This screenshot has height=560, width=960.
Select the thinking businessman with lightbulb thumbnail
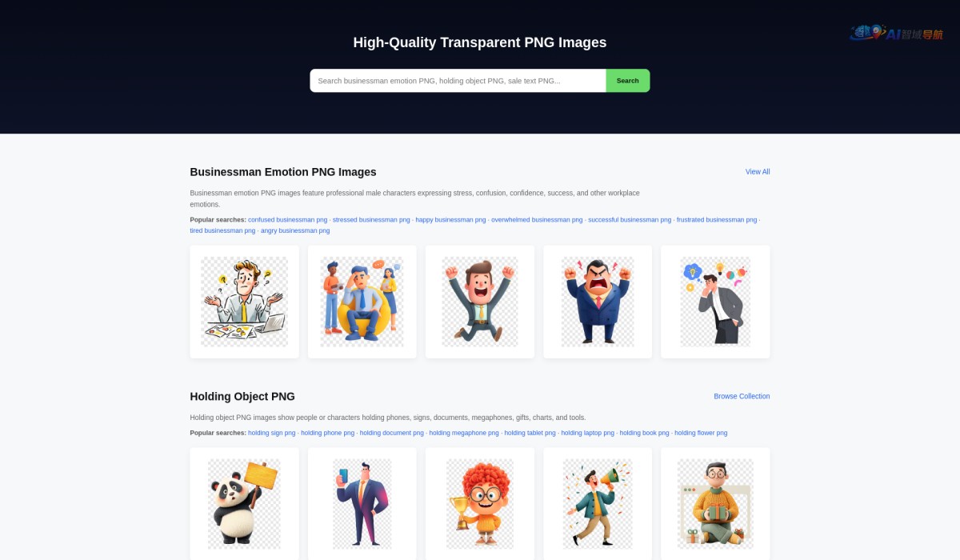pyautogui.click(x=715, y=302)
